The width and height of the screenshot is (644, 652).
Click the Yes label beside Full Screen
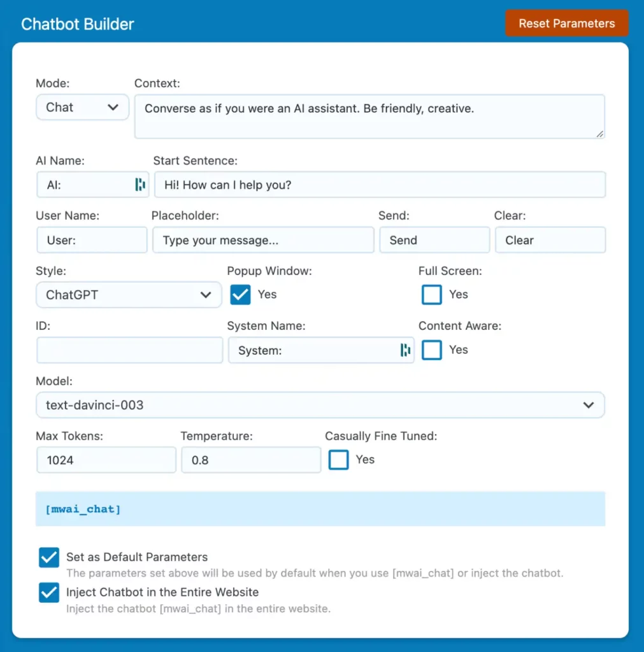tap(459, 294)
